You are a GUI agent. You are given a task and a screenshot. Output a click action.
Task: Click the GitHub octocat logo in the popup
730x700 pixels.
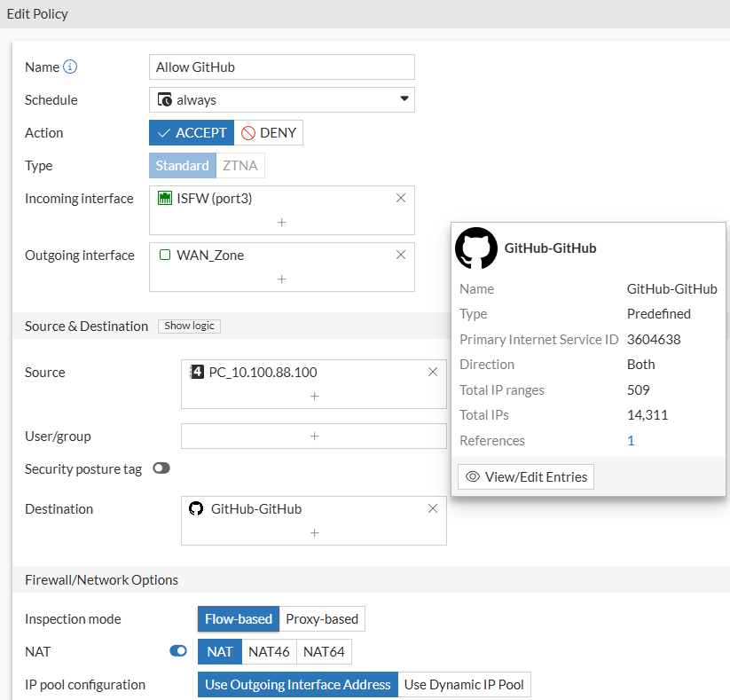[x=476, y=248]
